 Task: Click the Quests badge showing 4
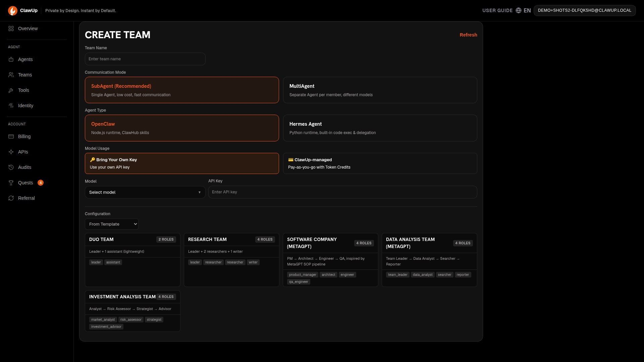pos(41,183)
